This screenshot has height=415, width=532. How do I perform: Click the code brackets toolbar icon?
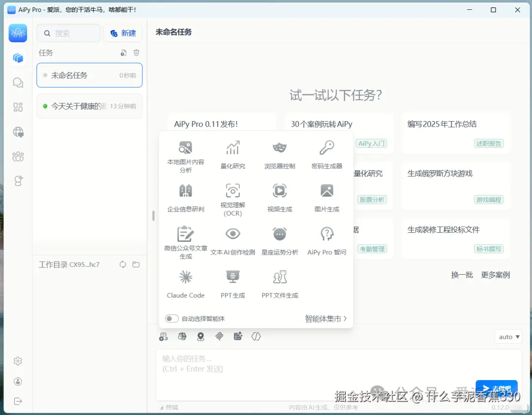pos(256,336)
